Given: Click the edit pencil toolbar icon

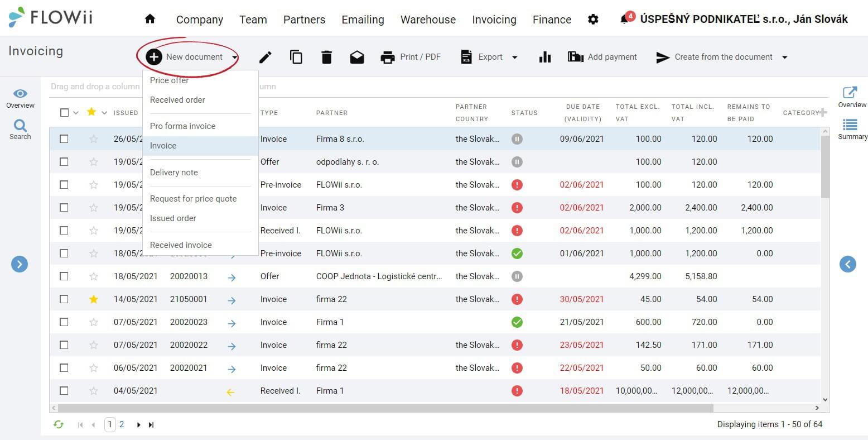Looking at the screenshot, I should [x=266, y=57].
